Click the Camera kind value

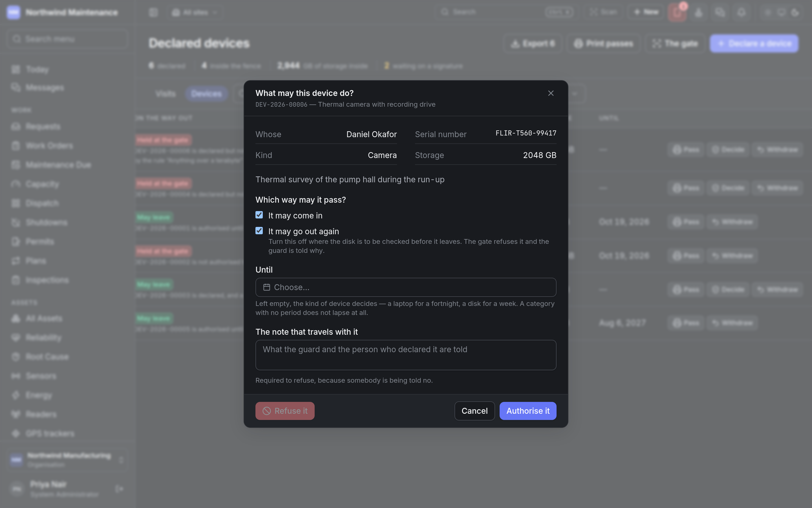coord(382,155)
